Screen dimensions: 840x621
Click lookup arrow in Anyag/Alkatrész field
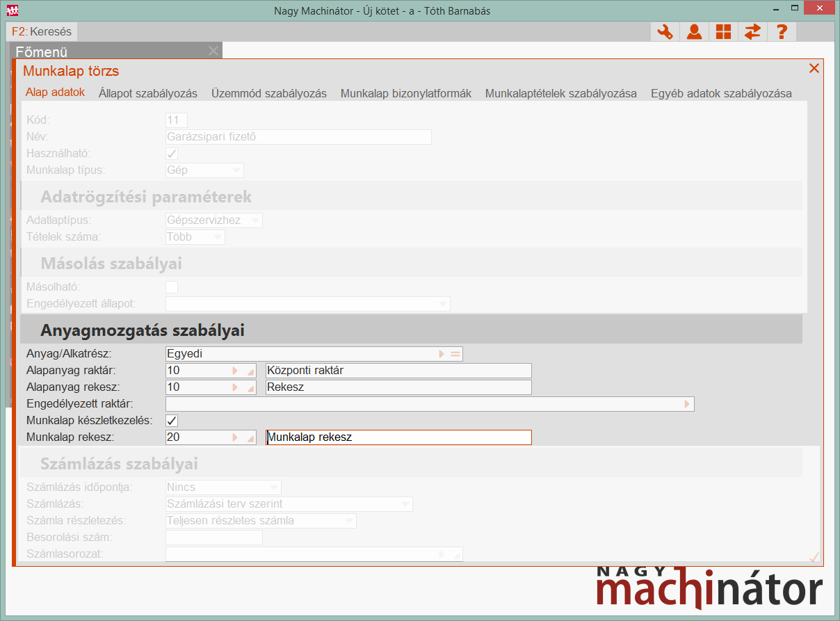pyautogui.click(x=442, y=354)
